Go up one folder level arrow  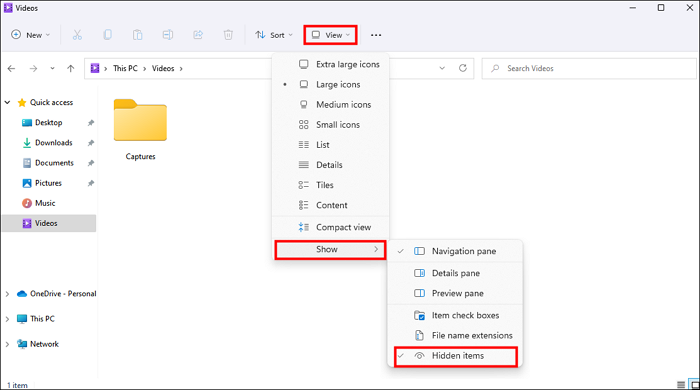[71, 68]
